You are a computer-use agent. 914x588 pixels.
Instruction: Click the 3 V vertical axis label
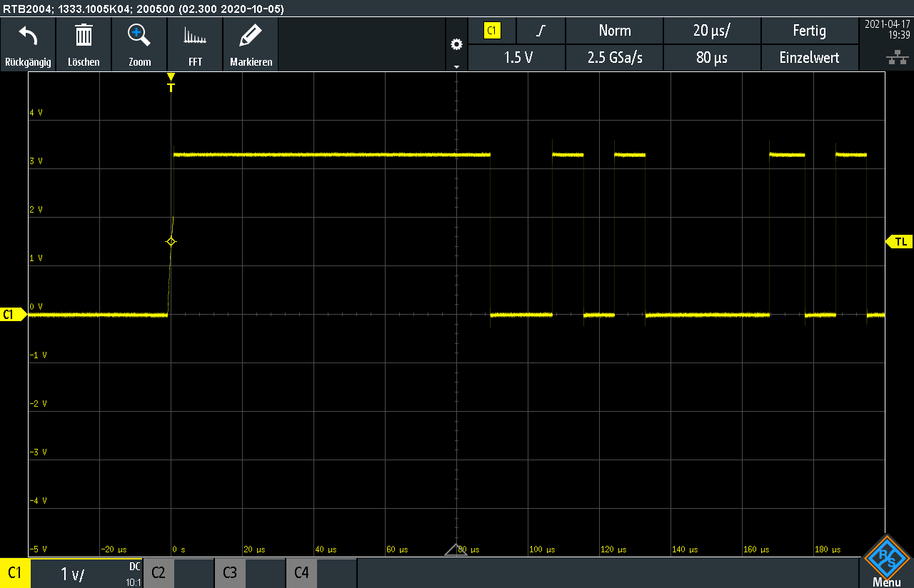[x=36, y=161]
